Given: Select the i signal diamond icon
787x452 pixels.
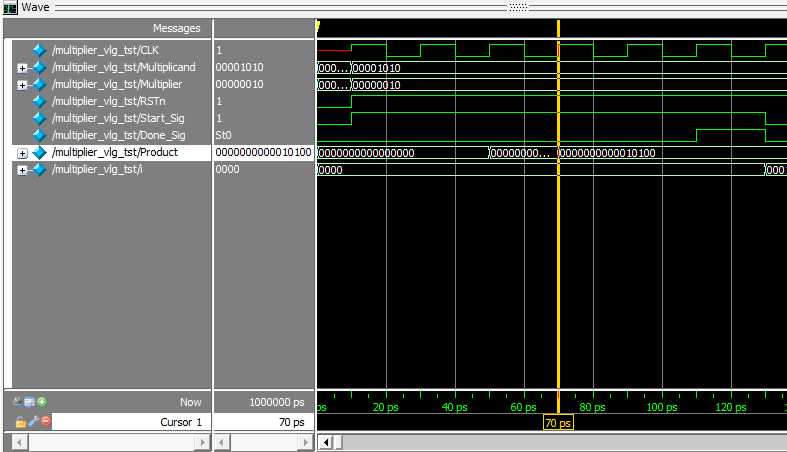Looking at the screenshot, I should pos(39,170).
